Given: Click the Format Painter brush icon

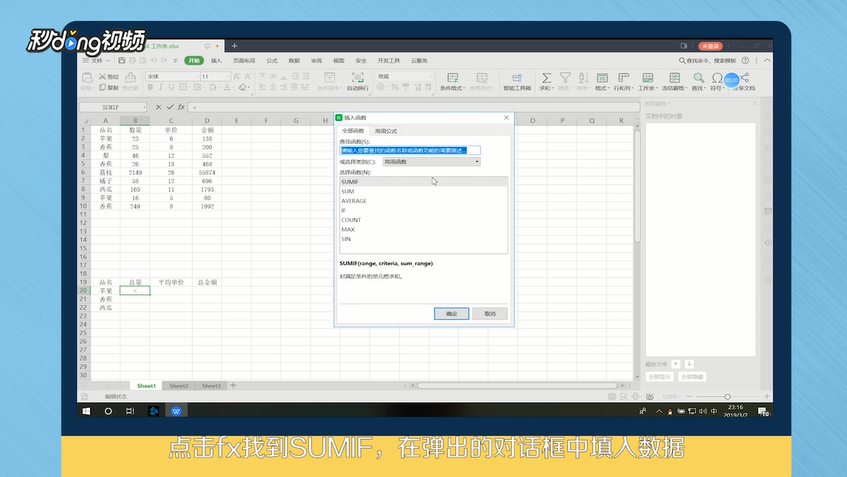Looking at the screenshot, I should (130, 78).
